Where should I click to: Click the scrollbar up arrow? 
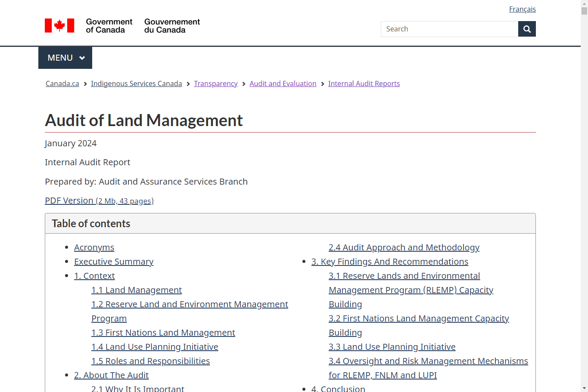pos(584,3)
